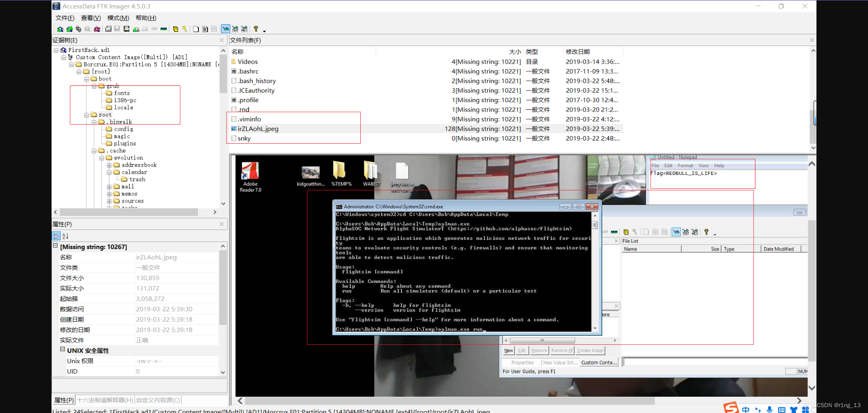The height and width of the screenshot is (413, 868).
Task: Collapse the Missing string 10267 property group
Action: (55, 246)
